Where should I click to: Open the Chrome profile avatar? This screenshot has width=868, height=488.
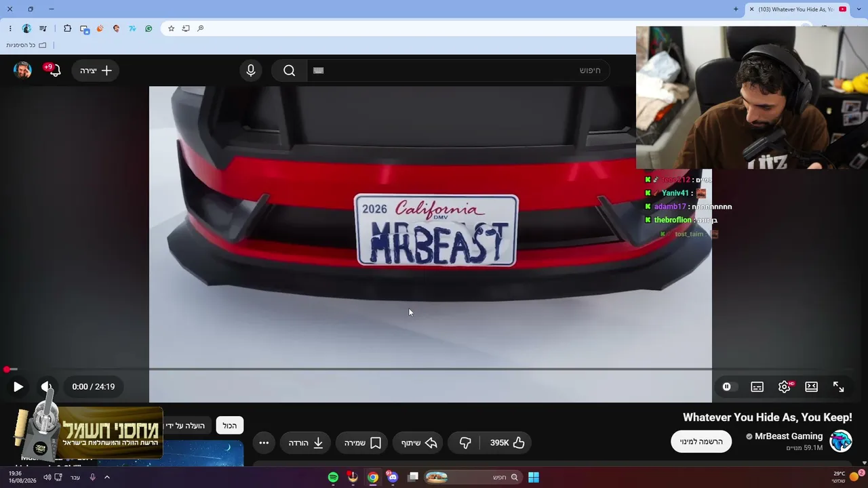tap(26, 28)
